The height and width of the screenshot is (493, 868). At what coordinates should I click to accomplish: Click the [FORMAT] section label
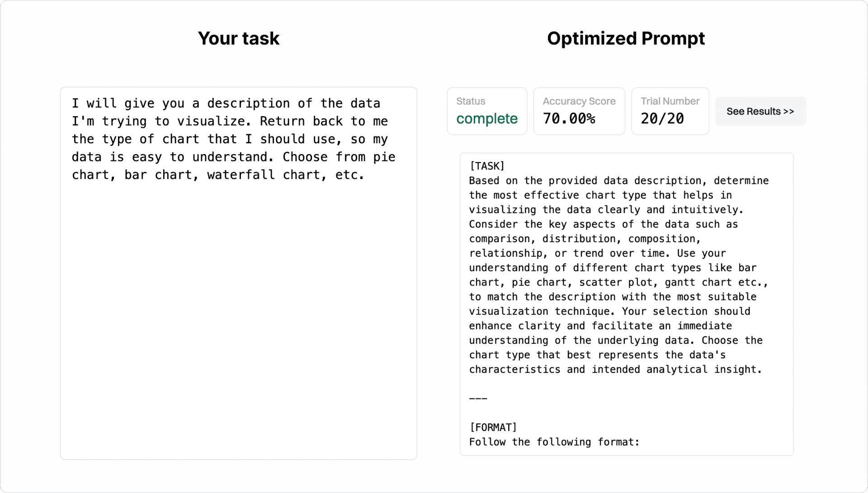click(493, 427)
